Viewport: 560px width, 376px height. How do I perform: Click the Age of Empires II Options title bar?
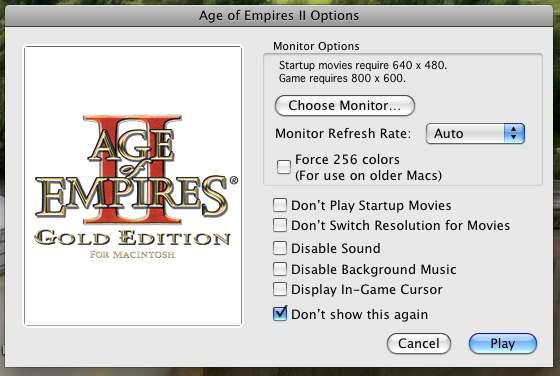point(279,16)
